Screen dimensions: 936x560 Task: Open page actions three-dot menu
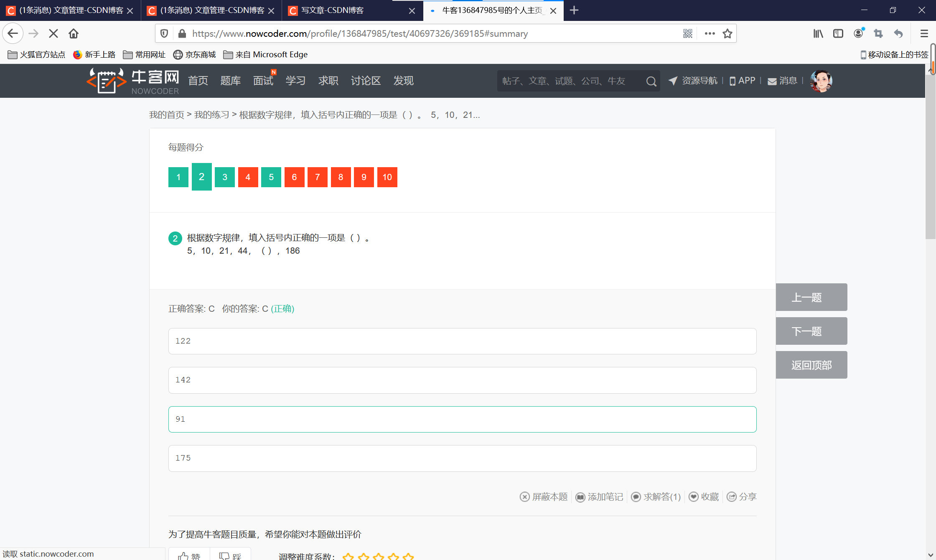pyautogui.click(x=710, y=33)
